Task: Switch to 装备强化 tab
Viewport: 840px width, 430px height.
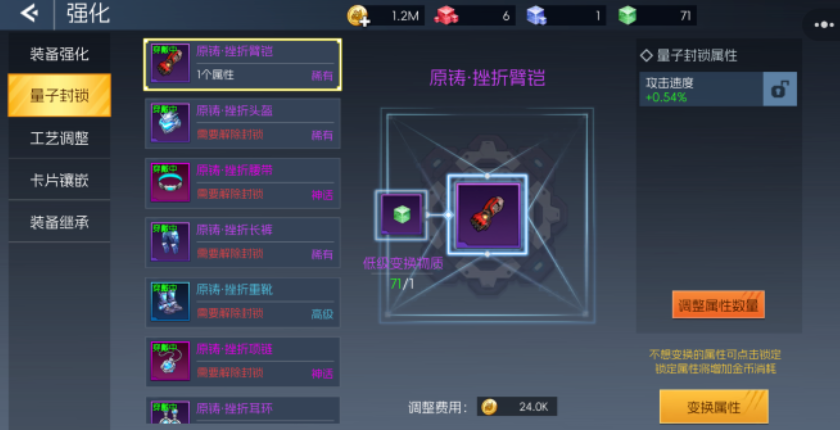Action: pyautogui.click(x=59, y=54)
